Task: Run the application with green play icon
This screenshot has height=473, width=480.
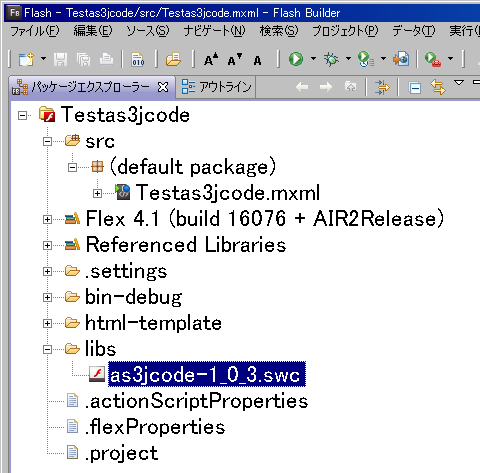Action: click(296, 59)
